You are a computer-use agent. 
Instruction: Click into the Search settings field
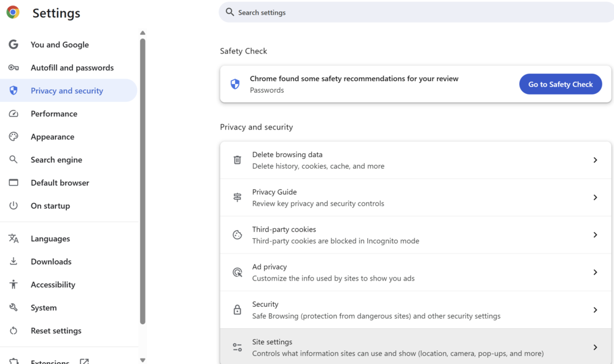point(416,12)
